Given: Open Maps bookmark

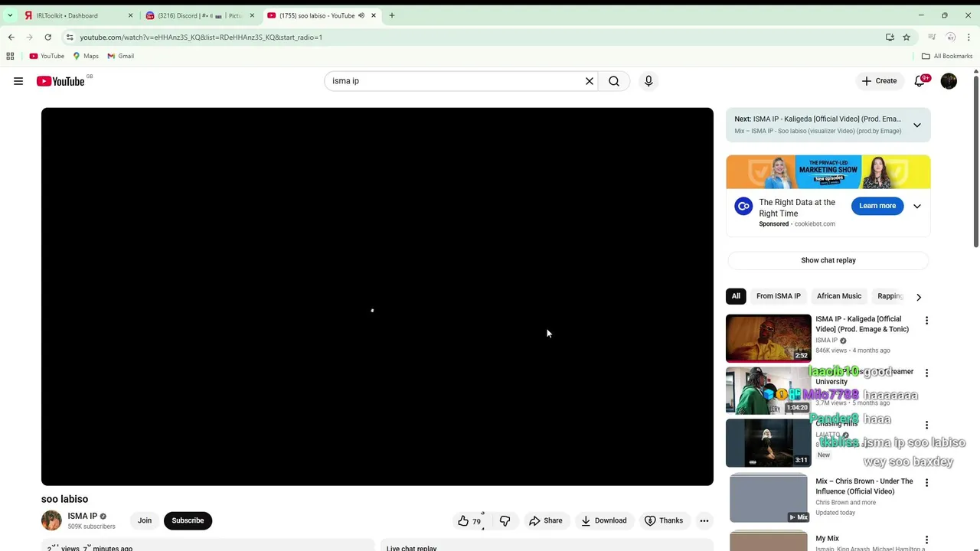Looking at the screenshot, I should point(86,56).
